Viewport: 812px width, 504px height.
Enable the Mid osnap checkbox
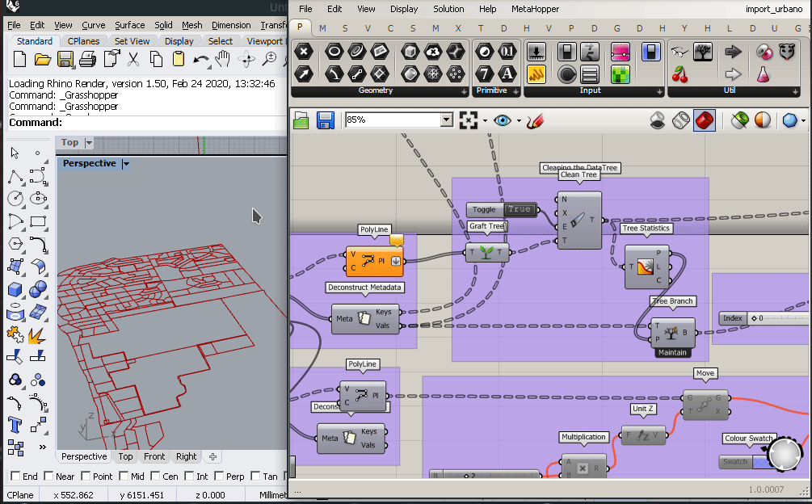pos(124,476)
